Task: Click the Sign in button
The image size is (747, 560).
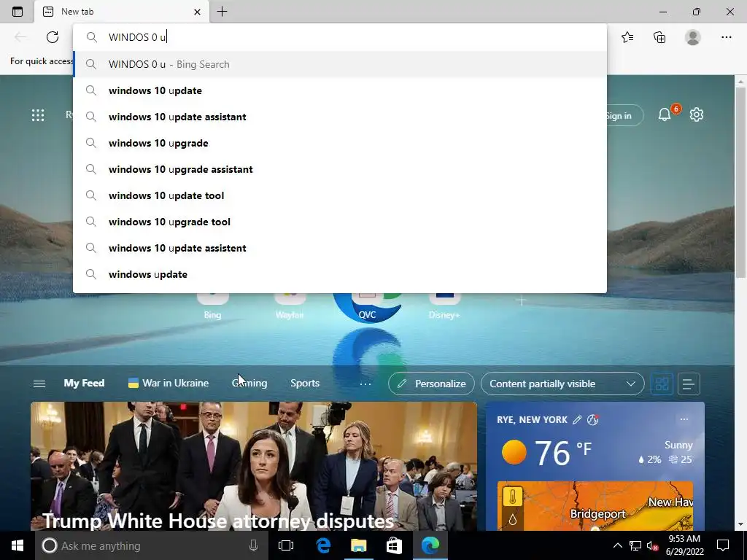Action: [624, 116]
